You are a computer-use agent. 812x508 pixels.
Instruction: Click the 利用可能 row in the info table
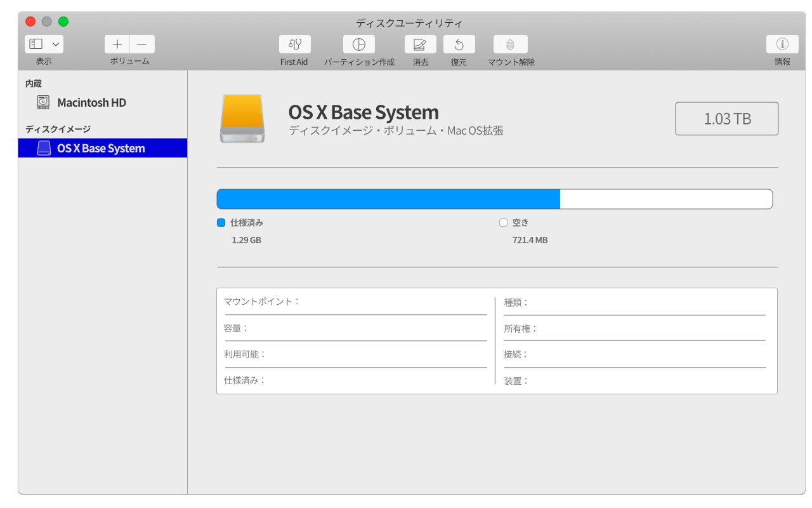(356, 354)
